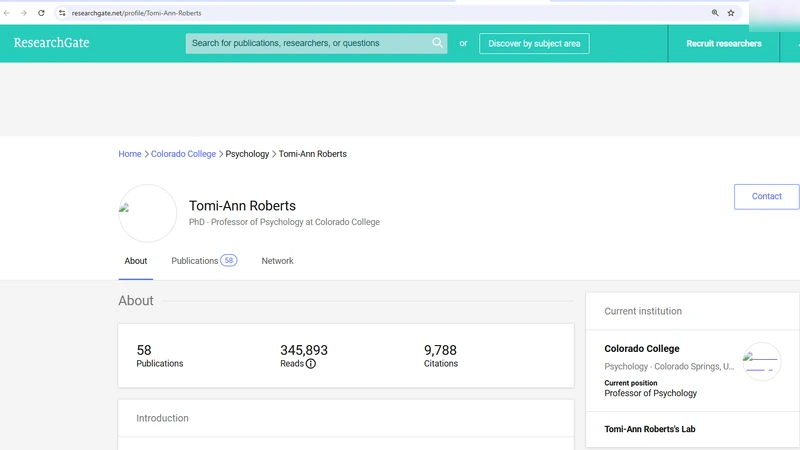Click Discover by subject area button

point(534,43)
